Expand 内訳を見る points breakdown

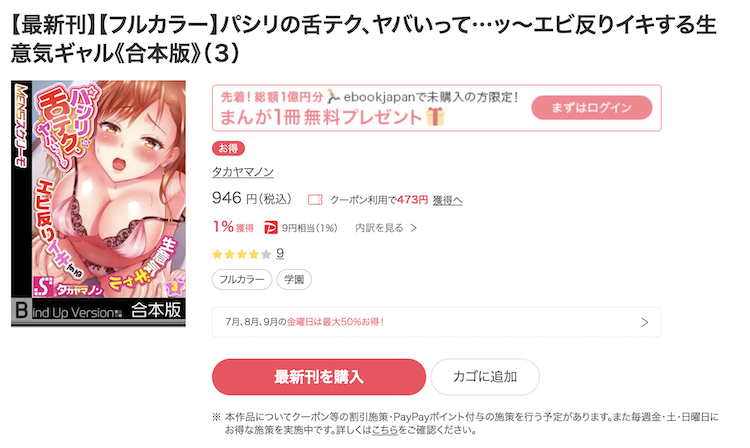[x=386, y=228]
